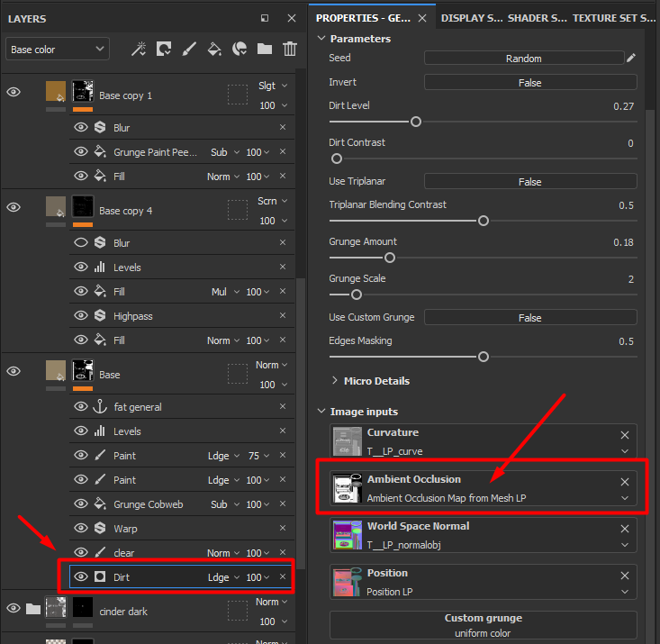Create a new folder in Layers
This screenshot has height=644, width=660.
tap(265, 49)
